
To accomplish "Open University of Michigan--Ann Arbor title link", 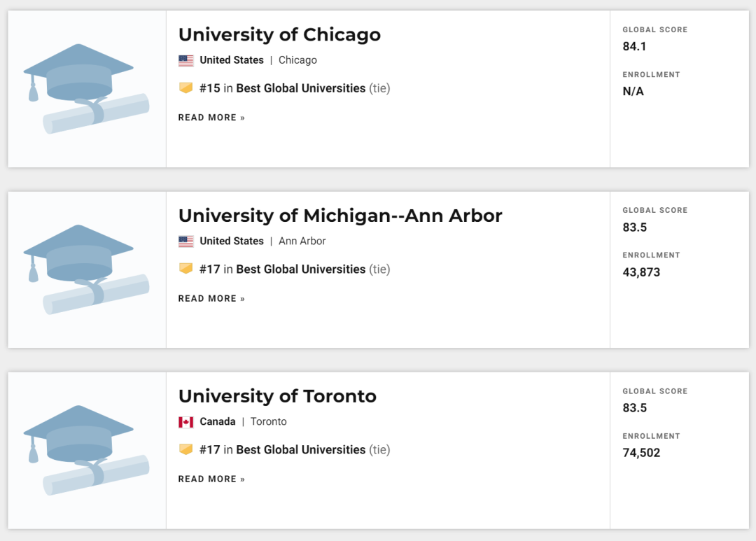I will 340,216.
